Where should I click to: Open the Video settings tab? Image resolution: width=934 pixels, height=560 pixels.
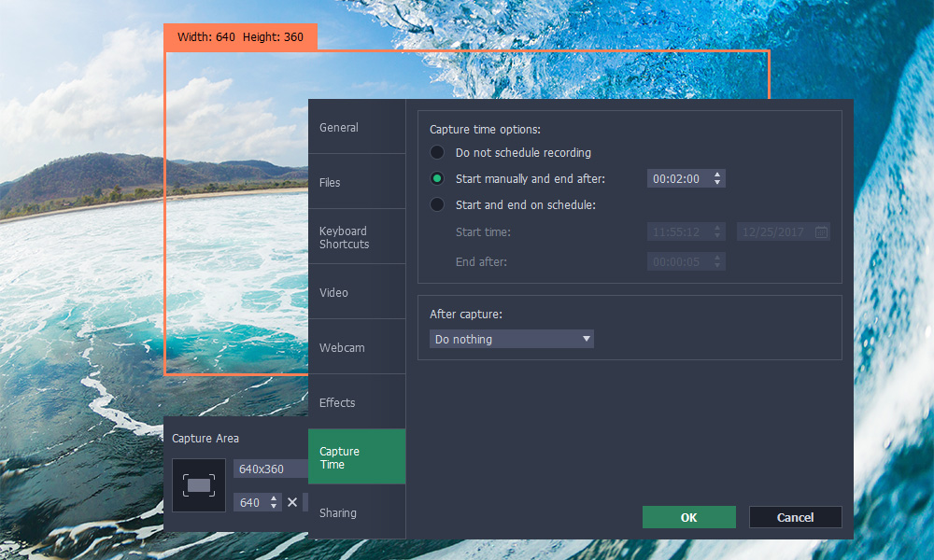coord(357,291)
